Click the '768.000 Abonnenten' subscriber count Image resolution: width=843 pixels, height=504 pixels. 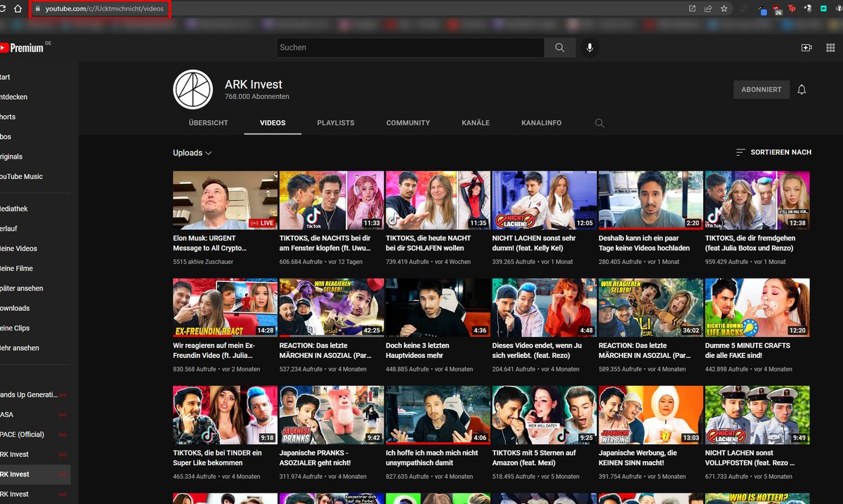pos(257,97)
